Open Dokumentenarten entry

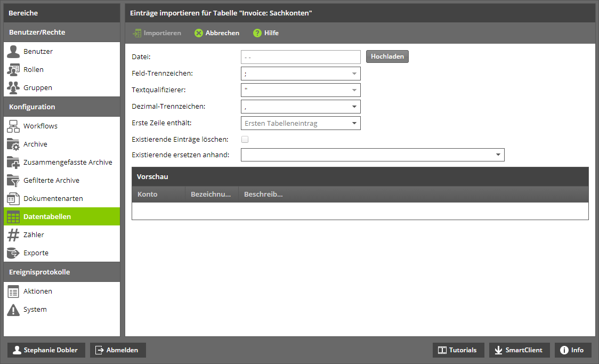click(62, 199)
